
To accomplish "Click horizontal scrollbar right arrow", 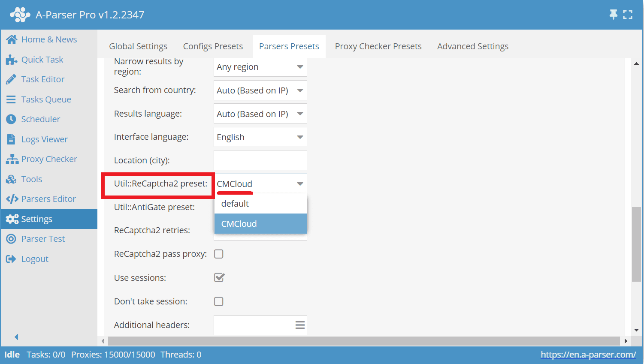I will [x=626, y=341].
